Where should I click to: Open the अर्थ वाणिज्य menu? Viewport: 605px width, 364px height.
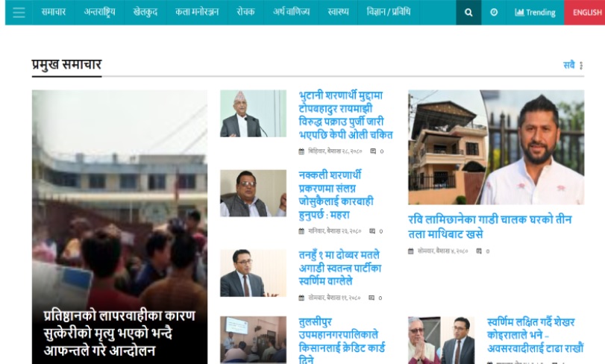(x=292, y=13)
